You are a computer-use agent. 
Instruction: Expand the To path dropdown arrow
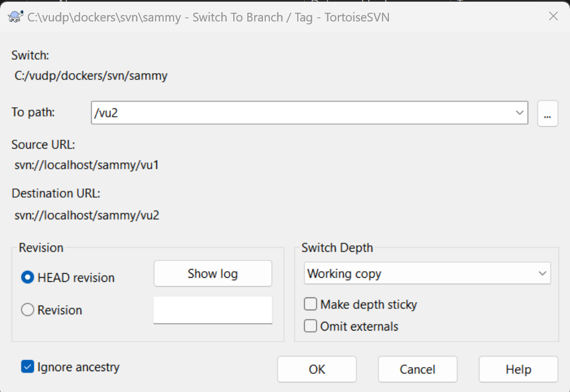tap(520, 113)
